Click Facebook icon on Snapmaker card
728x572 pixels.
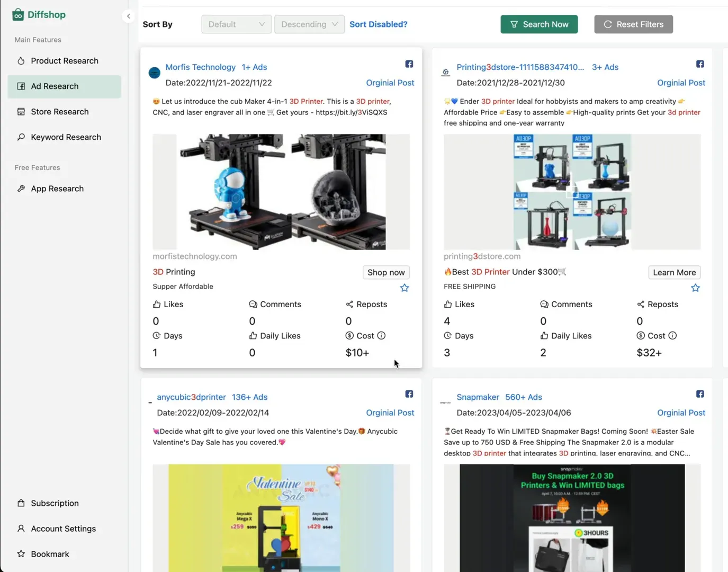(700, 394)
